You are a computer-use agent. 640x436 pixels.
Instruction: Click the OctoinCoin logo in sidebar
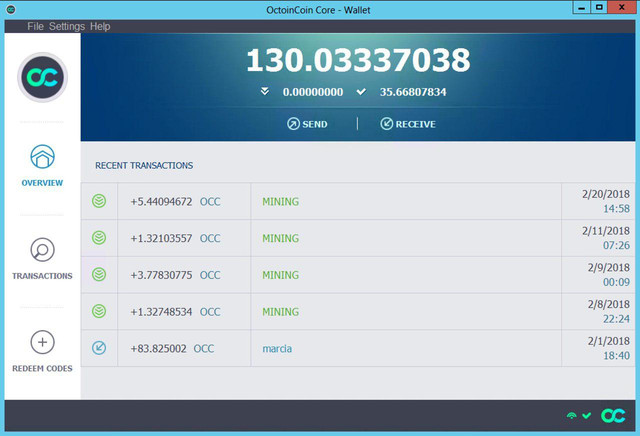pyautogui.click(x=42, y=77)
